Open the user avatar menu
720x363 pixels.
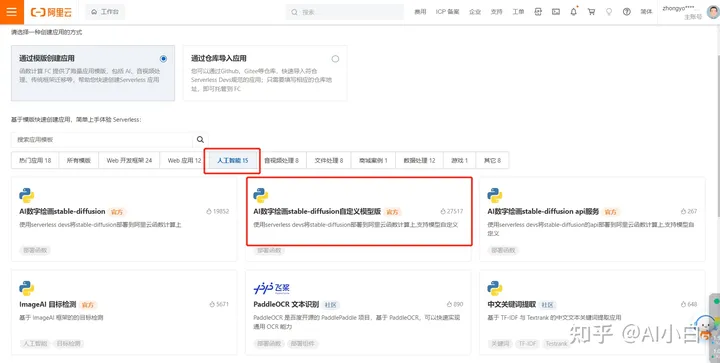pyautogui.click(x=713, y=12)
